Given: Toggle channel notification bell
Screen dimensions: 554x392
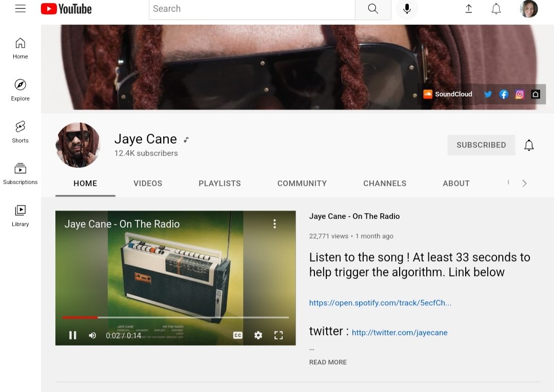Looking at the screenshot, I should click(528, 145).
